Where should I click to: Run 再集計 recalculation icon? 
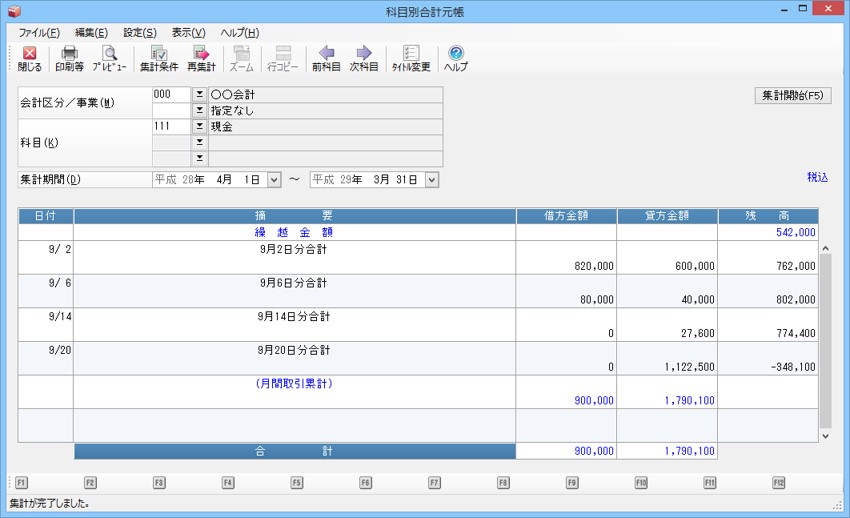click(x=201, y=58)
